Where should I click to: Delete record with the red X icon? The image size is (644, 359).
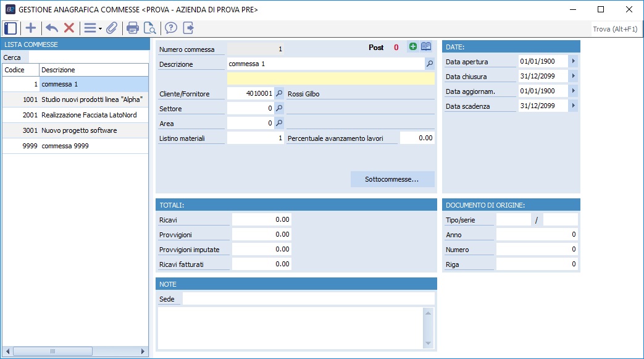tap(69, 28)
